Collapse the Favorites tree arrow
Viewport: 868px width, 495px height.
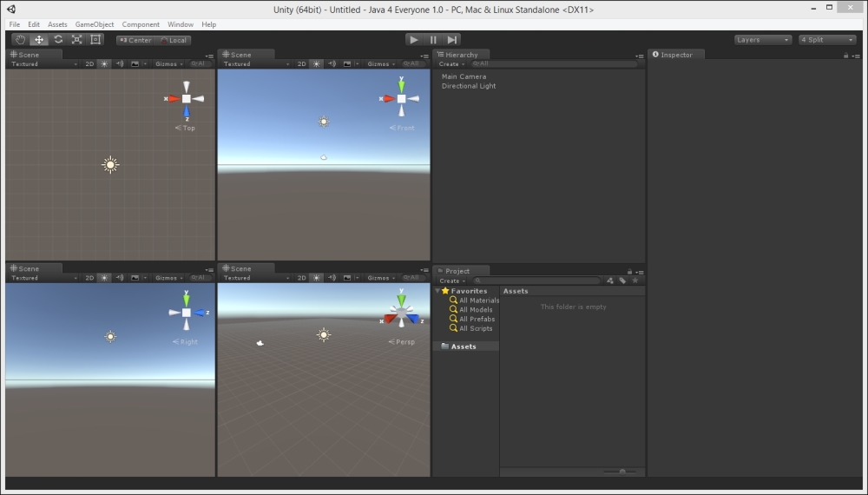(x=437, y=291)
